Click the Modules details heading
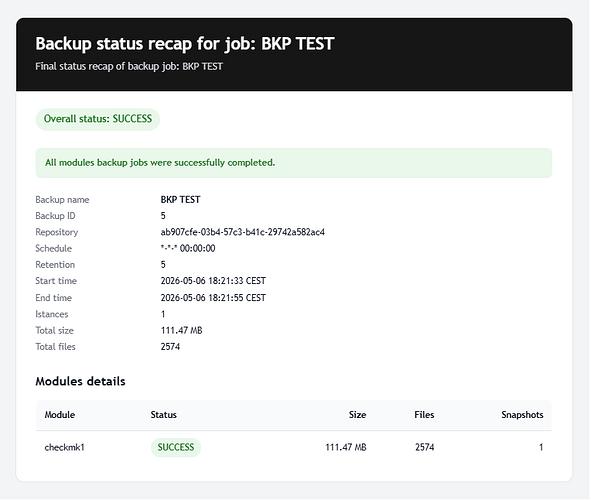Viewport: 591px width, 500px height. (x=80, y=381)
